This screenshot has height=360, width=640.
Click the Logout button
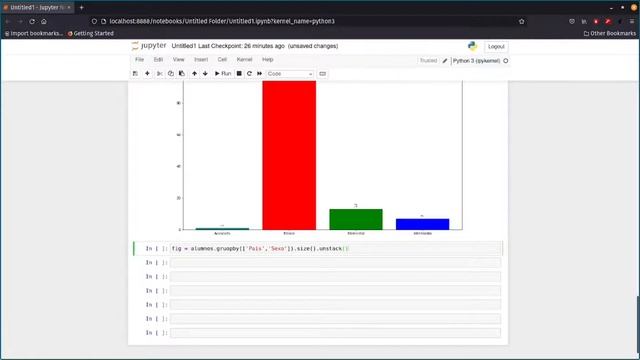(496, 47)
